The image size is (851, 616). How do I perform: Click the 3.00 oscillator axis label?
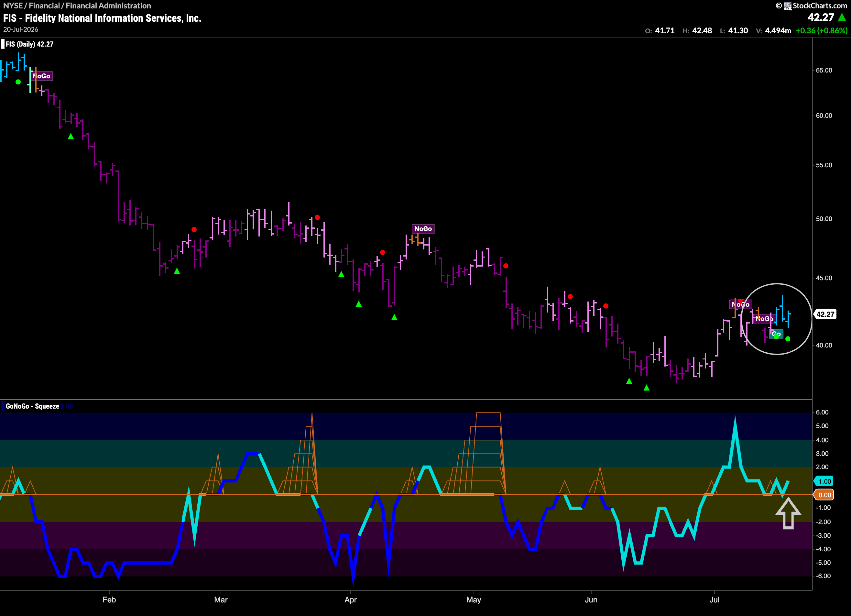click(x=822, y=454)
